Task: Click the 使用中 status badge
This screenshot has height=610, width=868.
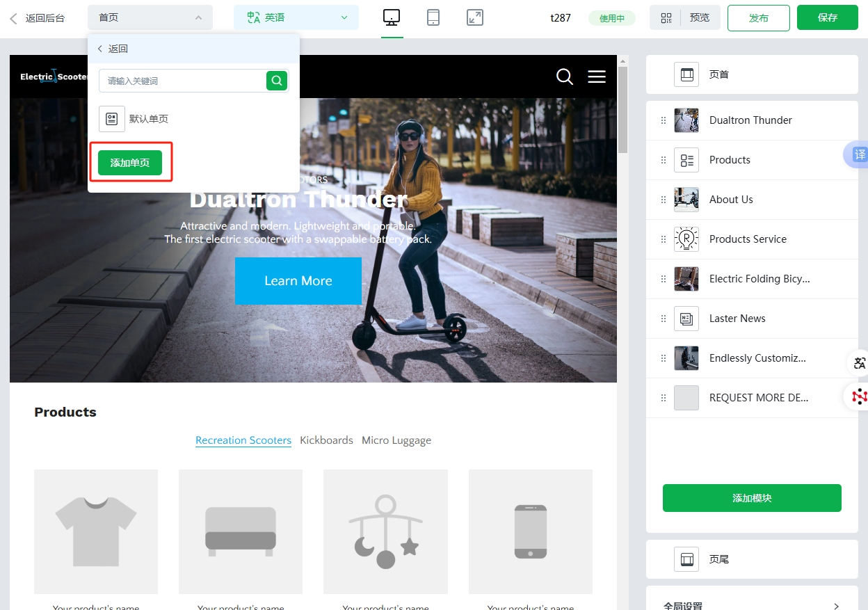Action: tap(612, 18)
